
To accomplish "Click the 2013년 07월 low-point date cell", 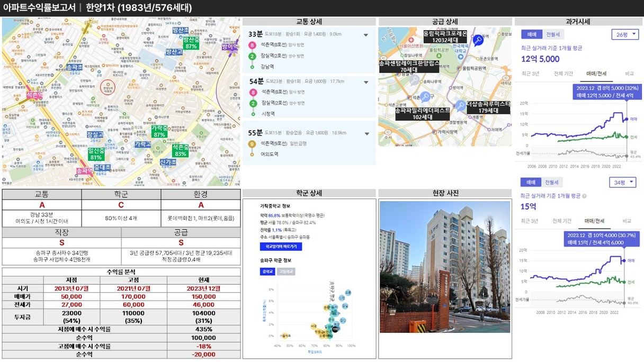I will [x=71, y=288].
